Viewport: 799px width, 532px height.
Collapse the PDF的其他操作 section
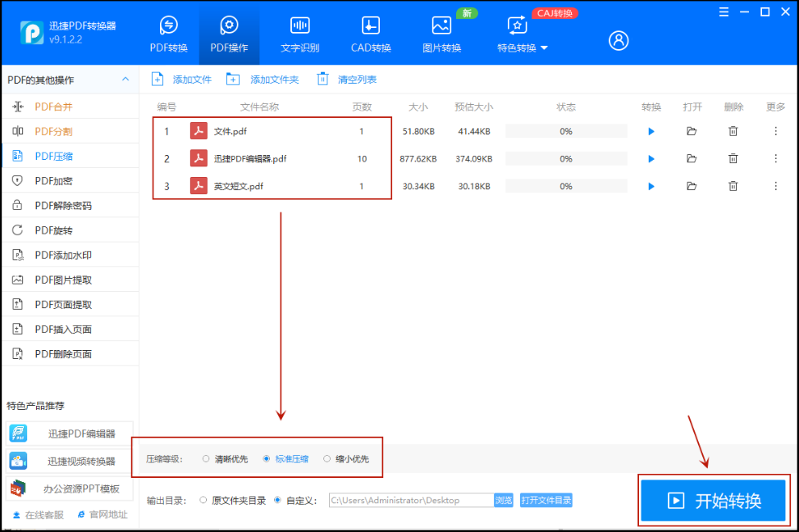point(126,80)
